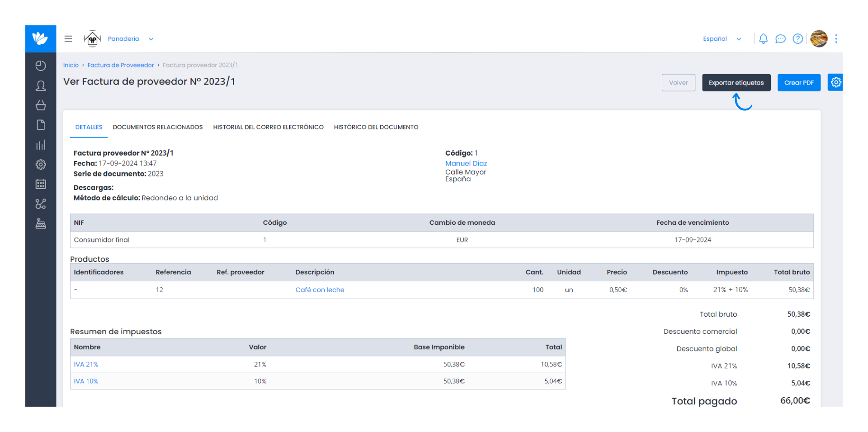Click the IVA 21% total 10,58€ in tax table
This screenshot has height=432, width=868.
point(551,364)
